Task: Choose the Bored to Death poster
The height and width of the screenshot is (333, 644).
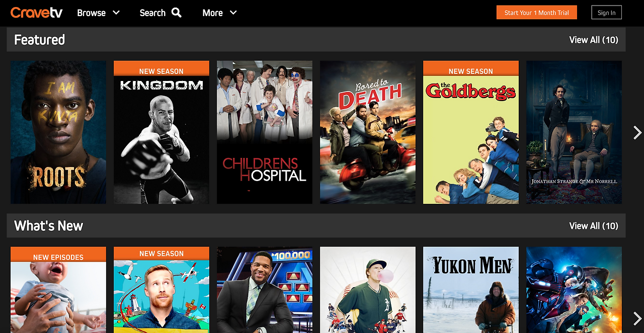Action: tap(368, 132)
